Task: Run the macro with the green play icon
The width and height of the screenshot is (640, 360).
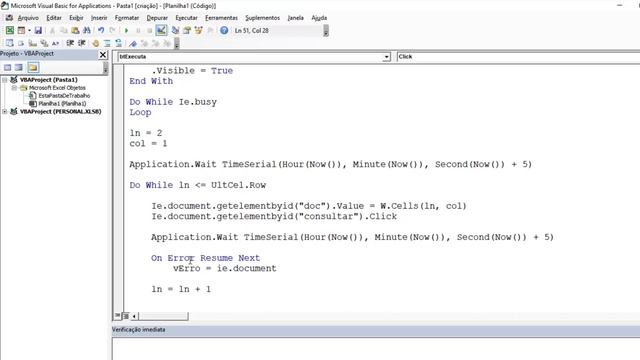Action: coord(126,31)
